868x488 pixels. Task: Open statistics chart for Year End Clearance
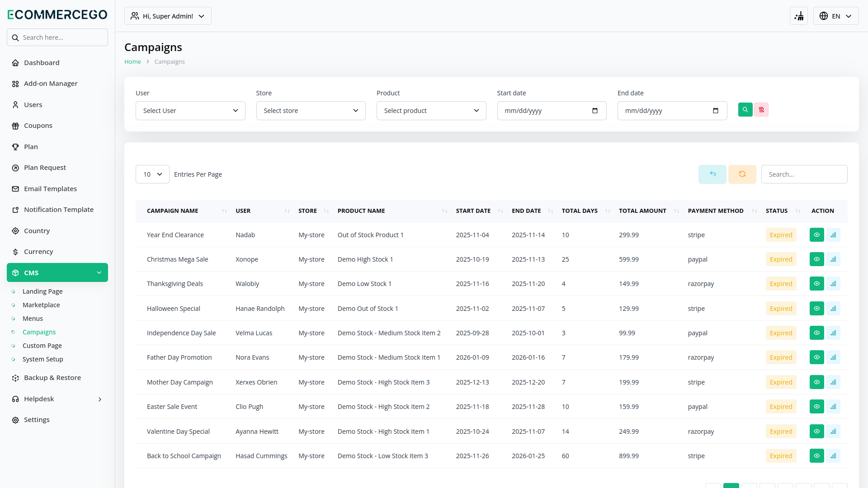tap(833, 235)
